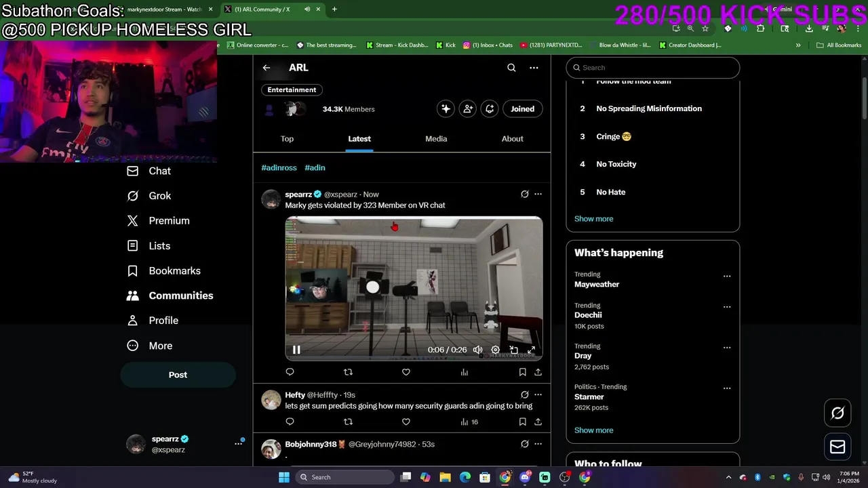The height and width of the screenshot is (488, 868).
Task: Bookmark Hefty's predictions post
Action: click(x=522, y=422)
